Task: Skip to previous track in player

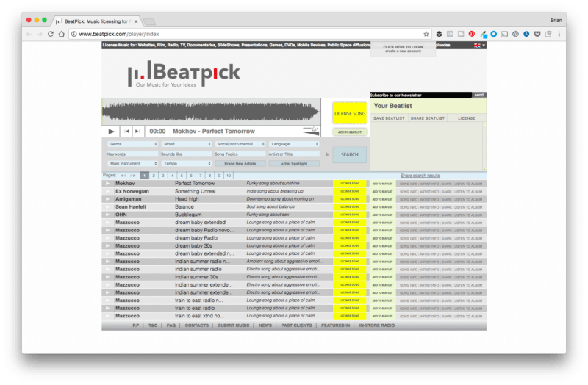Action: click(x=126, y=132)
